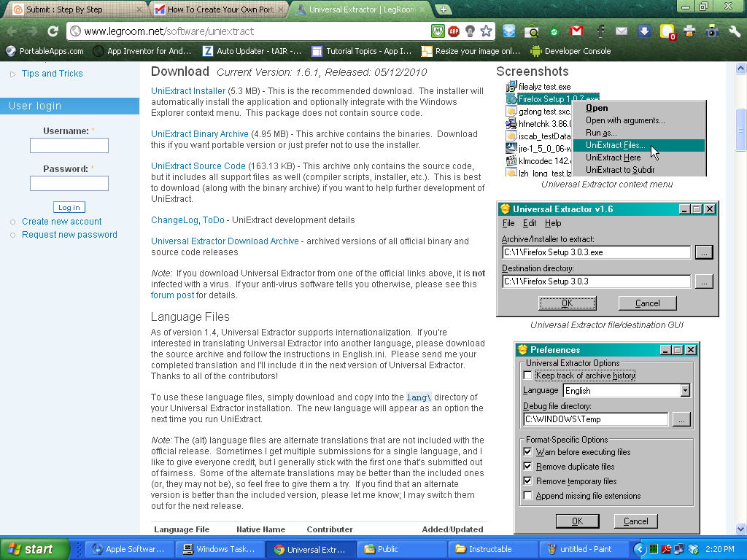Open the Preferences window screenshot
The width and height of the screenshot is (747, 560).
pos(607,438)
